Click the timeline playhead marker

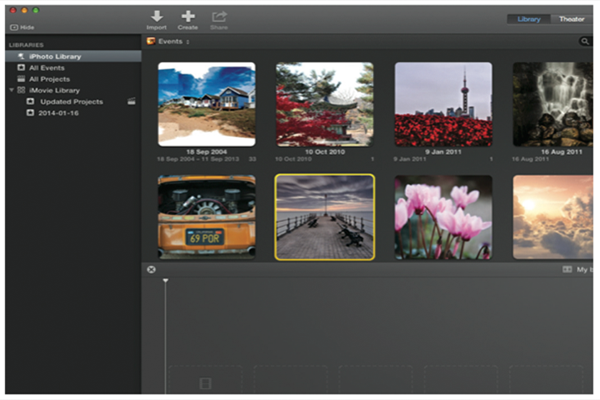pos(166,282)
